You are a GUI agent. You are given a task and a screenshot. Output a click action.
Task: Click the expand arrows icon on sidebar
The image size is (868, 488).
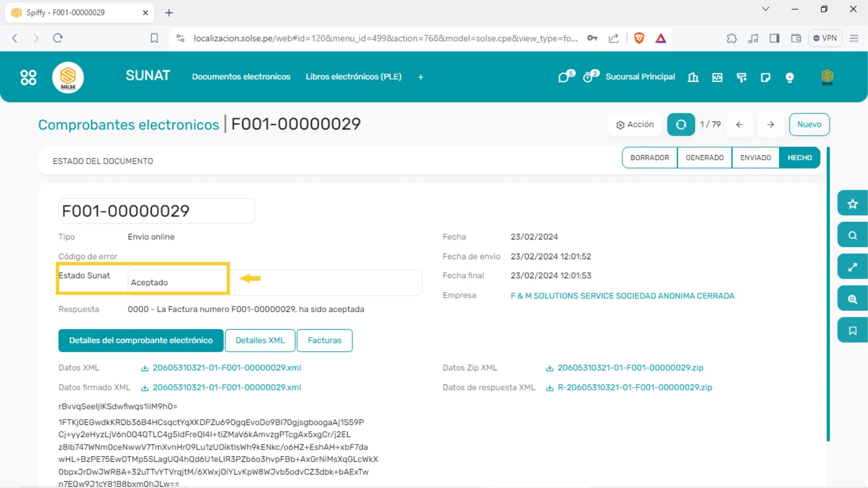(x=852, y=267)
